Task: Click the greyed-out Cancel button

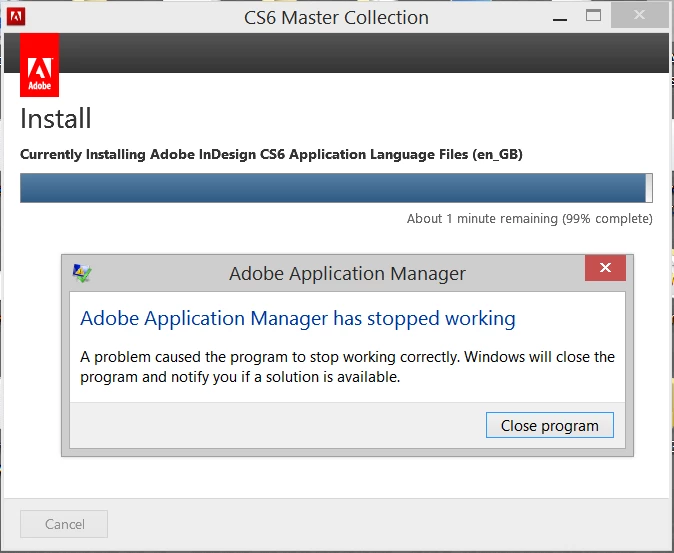Action: 64,524
